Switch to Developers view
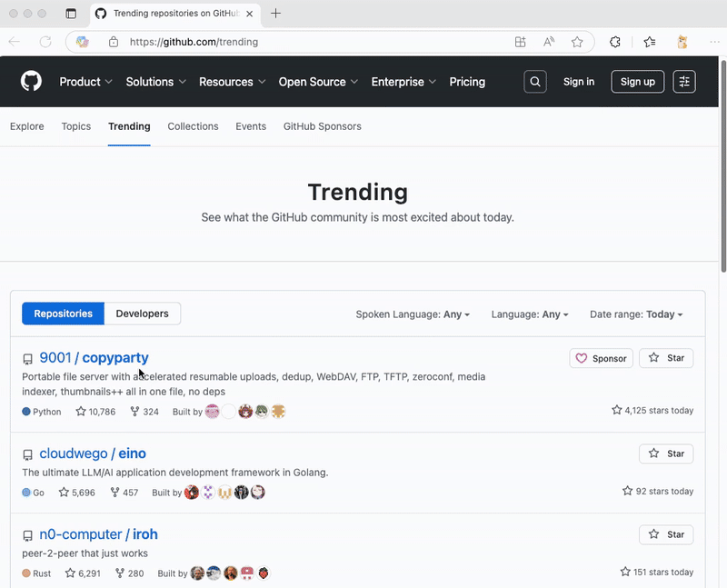 coord(143,314)
